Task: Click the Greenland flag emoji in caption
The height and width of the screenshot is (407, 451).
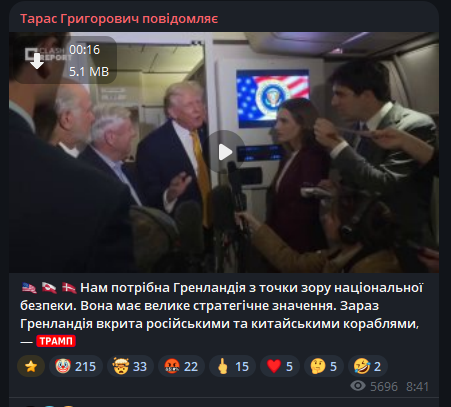Action: click(x=49, y=288)
